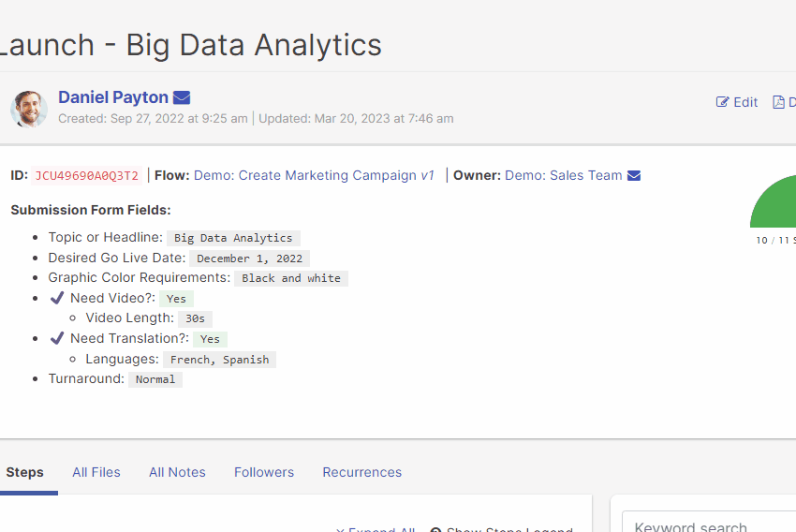Click the envelope icon next to Sales Team
The height and width of the screenshot is (532, 796).
click(634, 175)
